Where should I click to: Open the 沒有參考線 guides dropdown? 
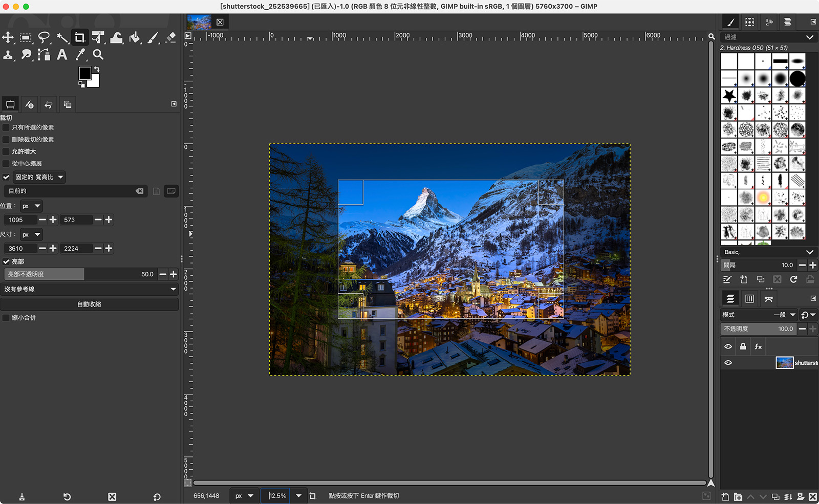(90, 289)
